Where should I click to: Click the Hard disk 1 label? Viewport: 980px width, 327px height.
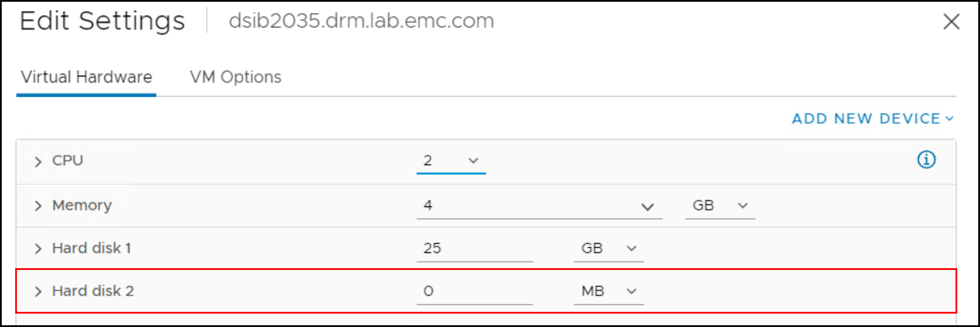tap(92, 248)
